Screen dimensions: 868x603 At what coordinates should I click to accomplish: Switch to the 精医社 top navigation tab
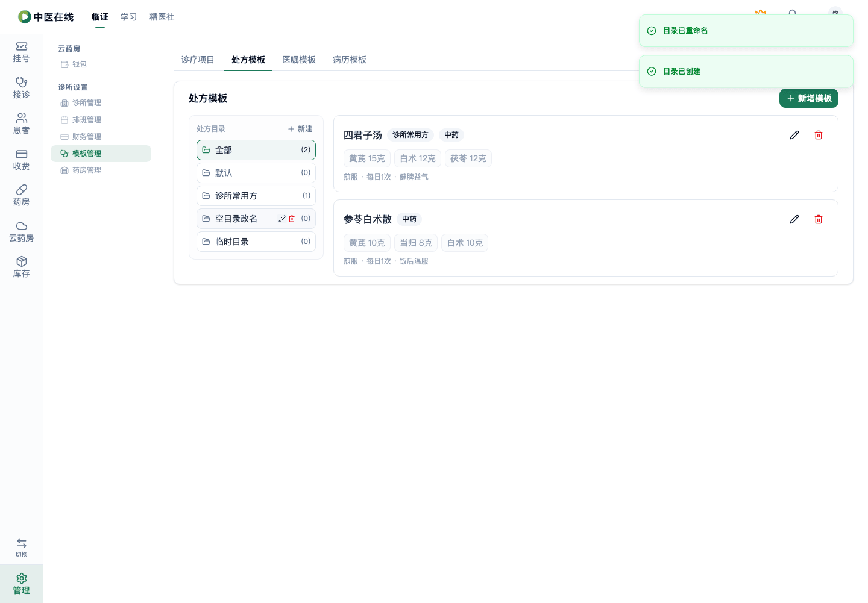click(162, 17)
